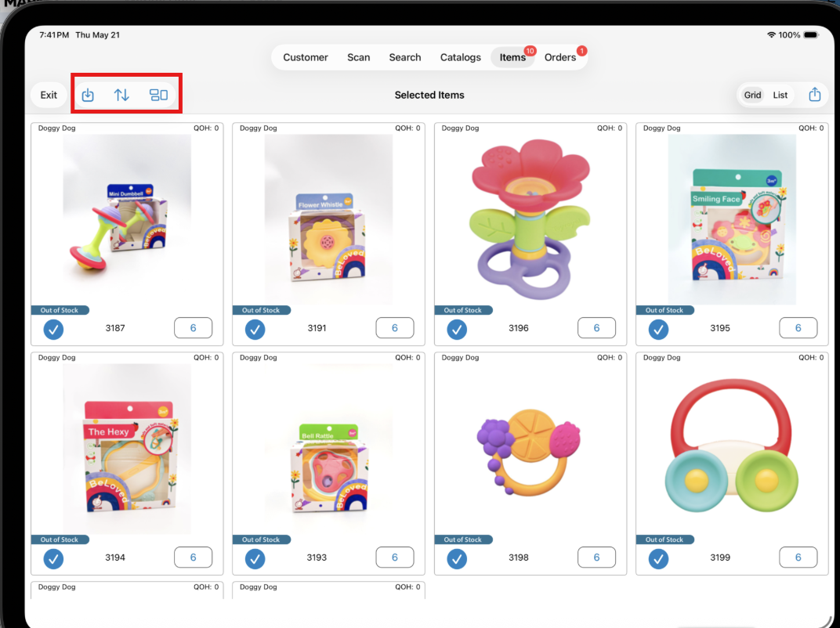Open the Catalogs tab
Screen dimensions: 840x628
pyautogui.click(x=460, y=57)
